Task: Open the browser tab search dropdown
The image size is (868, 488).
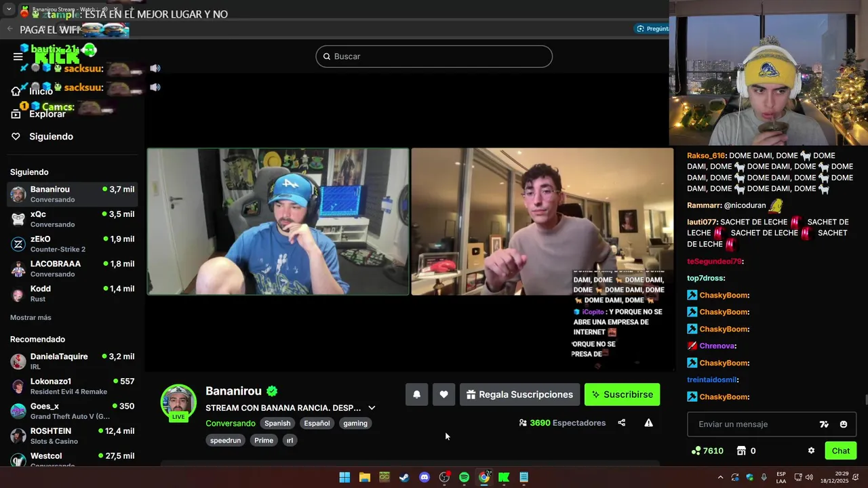Action: pyautogui.click(x=9, y=9)
